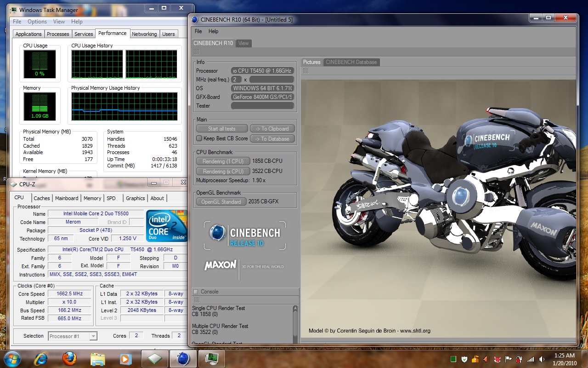This screenshot has width=588, height=368.
Task: Click the red fox tray icon
Action: click(x=498, y=359)
